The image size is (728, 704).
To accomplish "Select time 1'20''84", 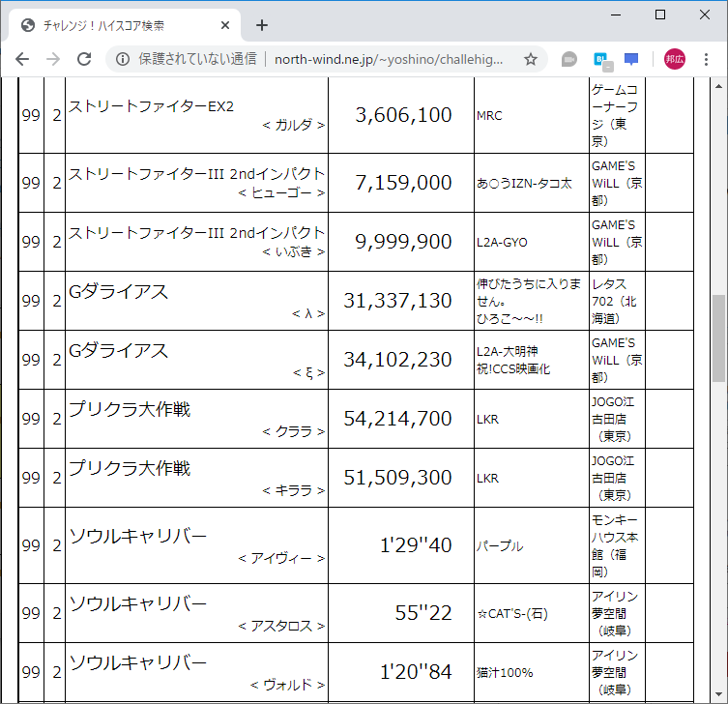I will click(x=416, y=672).
